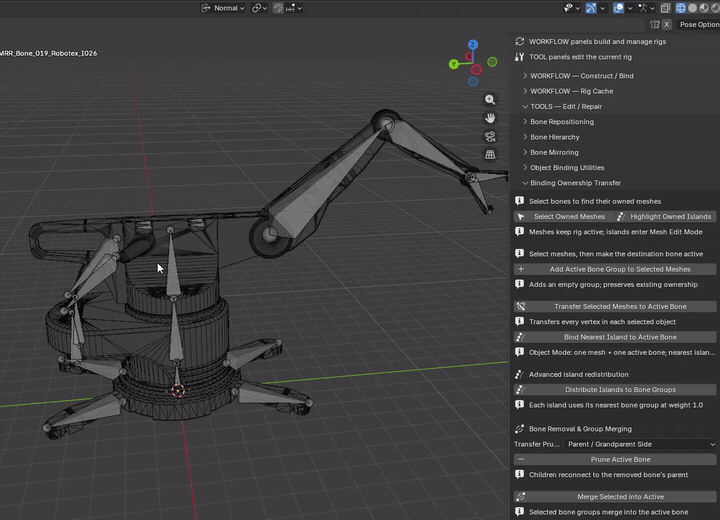Open the Normal transform orientation dropdown
This screenshot has width=720, height=520.
[224, 8]
